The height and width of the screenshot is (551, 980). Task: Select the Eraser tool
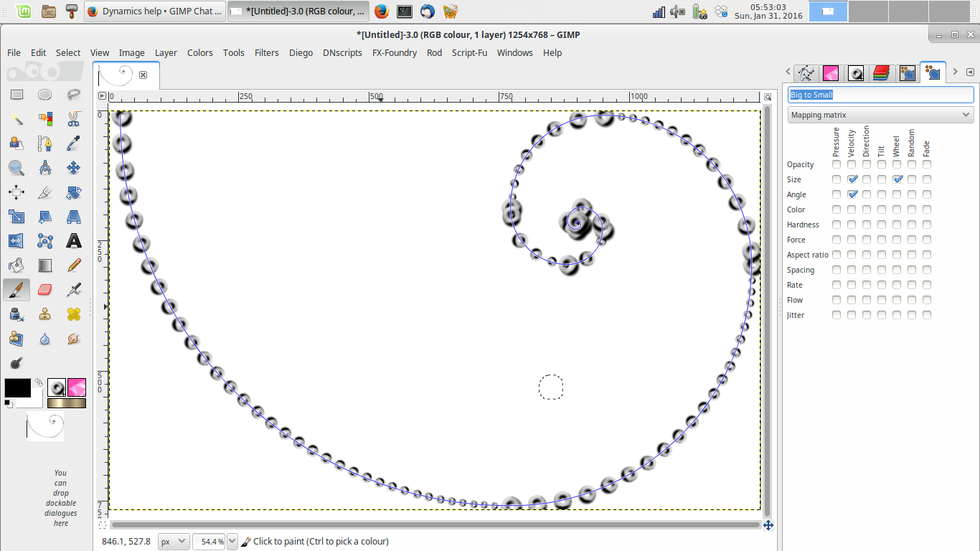[44, 290]
